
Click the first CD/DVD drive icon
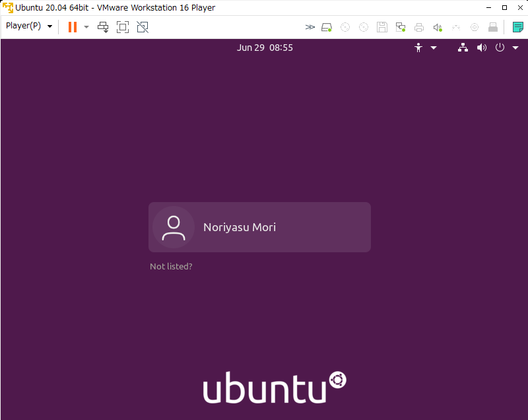click(x=345, y=27)
